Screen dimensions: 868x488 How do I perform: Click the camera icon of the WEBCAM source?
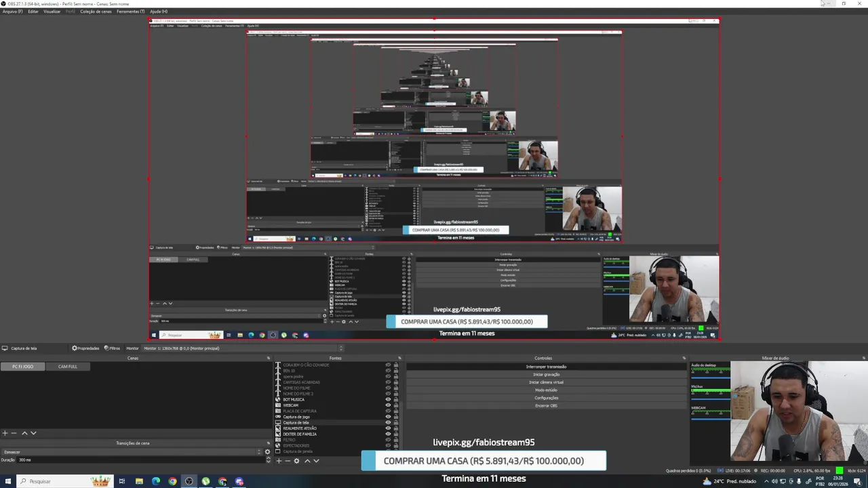coord(277,405)
